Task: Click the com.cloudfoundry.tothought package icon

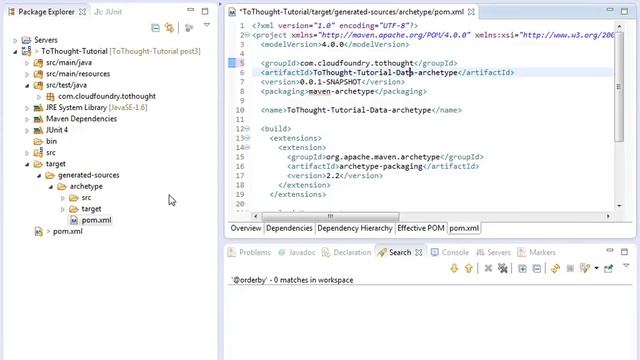Action: 50,96
